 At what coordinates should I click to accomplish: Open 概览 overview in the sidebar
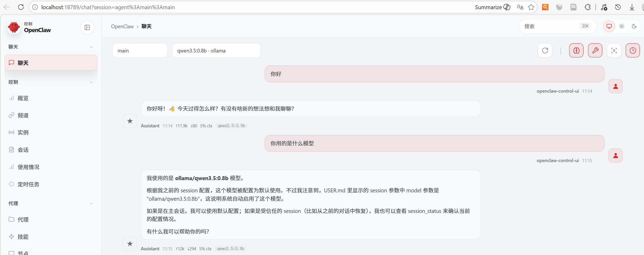[51, 98]
